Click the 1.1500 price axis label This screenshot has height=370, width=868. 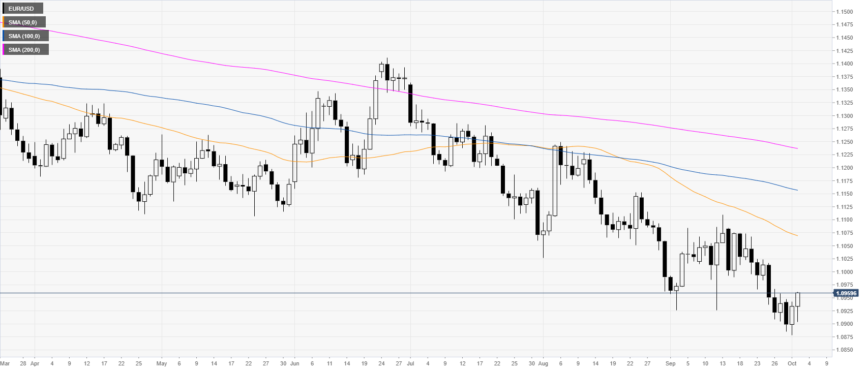(845, 12)
